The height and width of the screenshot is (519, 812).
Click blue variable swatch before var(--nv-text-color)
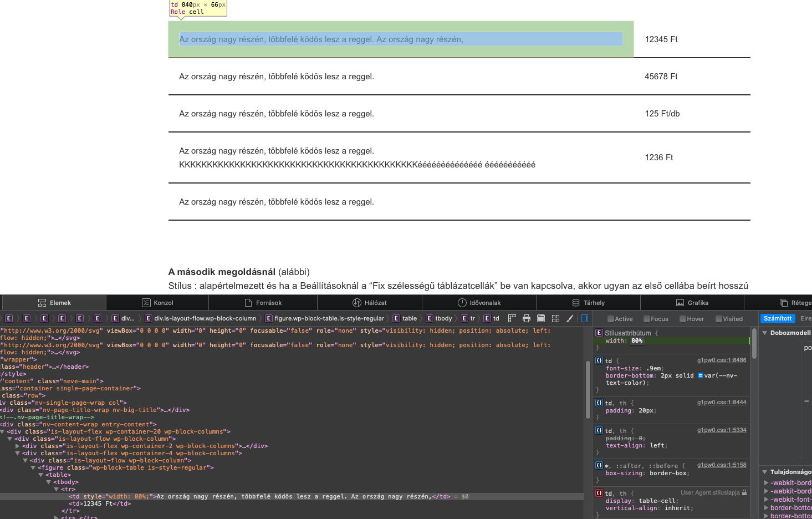(700, 375)
